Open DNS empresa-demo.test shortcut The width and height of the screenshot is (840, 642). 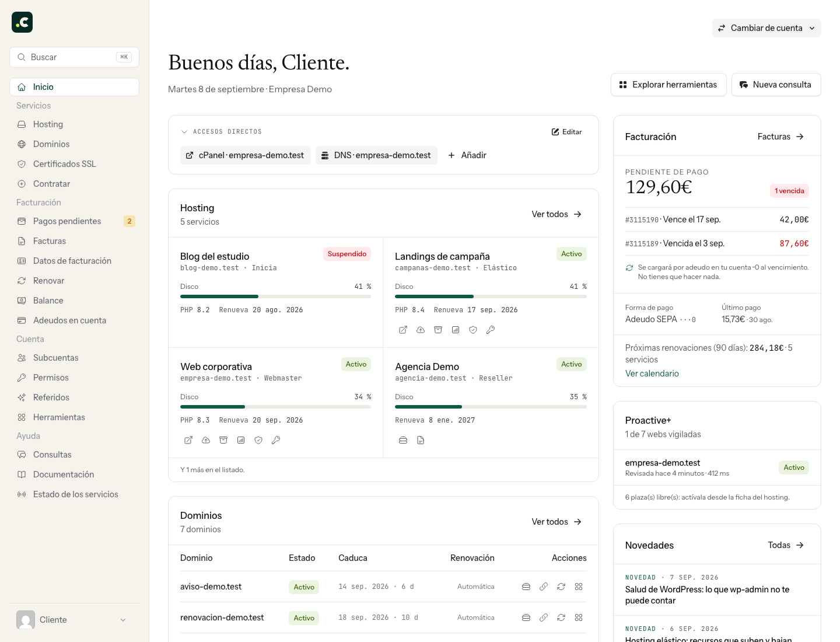376,155
